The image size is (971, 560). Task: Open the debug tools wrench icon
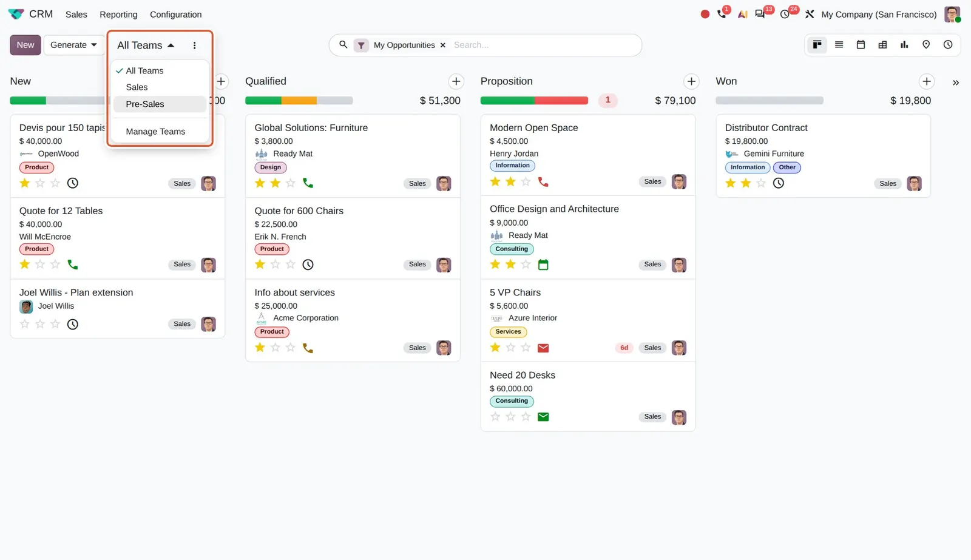tap(810, 14)
